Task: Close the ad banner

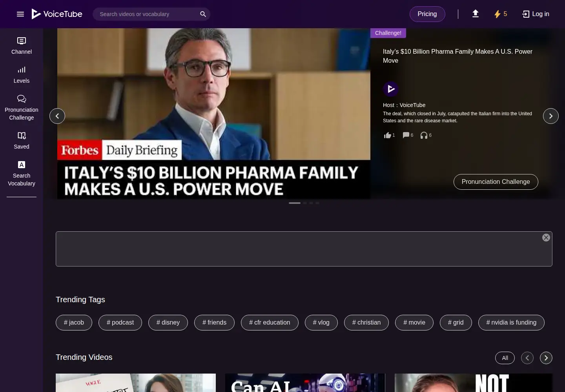Action: pos(546,238)
